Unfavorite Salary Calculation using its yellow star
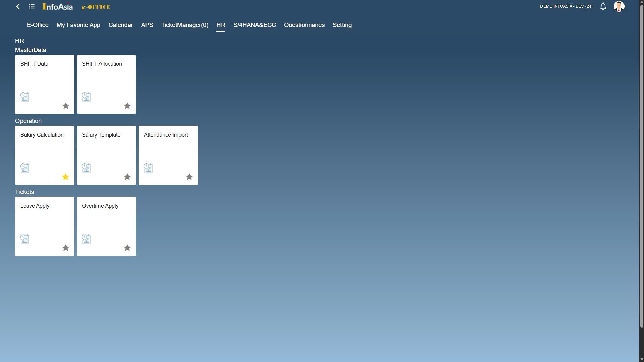The height and width of the screenshot is (362, 644). click(x=66, y=177)
